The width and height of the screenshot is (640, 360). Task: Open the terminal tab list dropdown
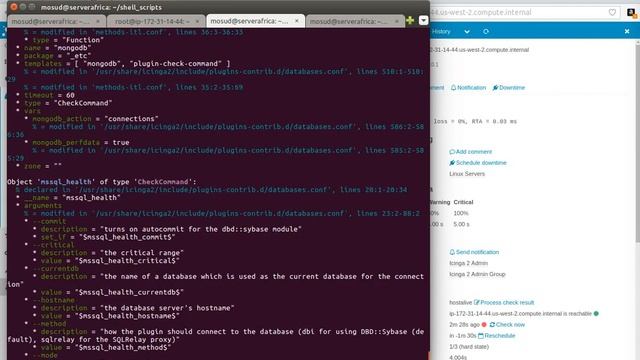[423, 20]
